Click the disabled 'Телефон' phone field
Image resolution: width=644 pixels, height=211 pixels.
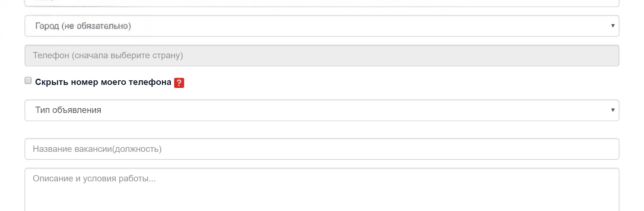(x=321, y=56)
